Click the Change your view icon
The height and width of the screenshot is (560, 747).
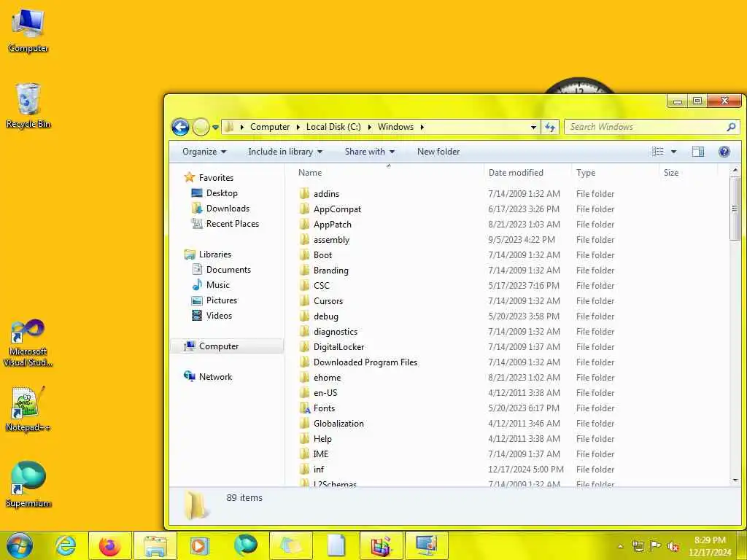point(658,152)
